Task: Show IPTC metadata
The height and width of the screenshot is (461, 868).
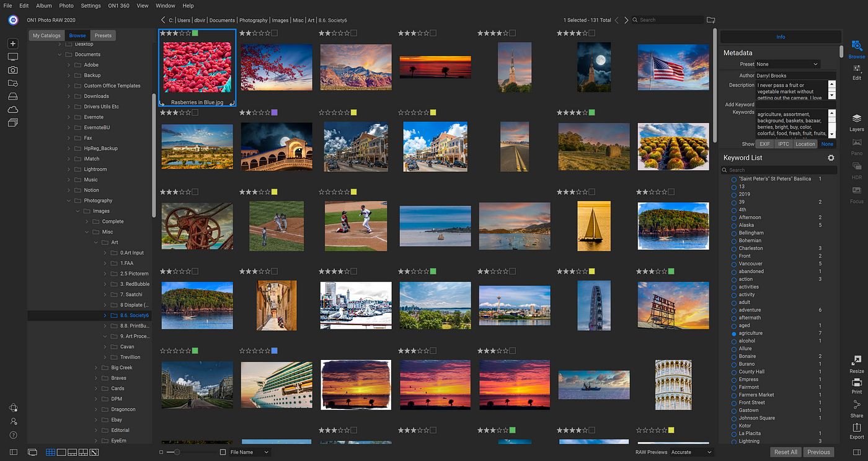Action: [x=783, y=144]
